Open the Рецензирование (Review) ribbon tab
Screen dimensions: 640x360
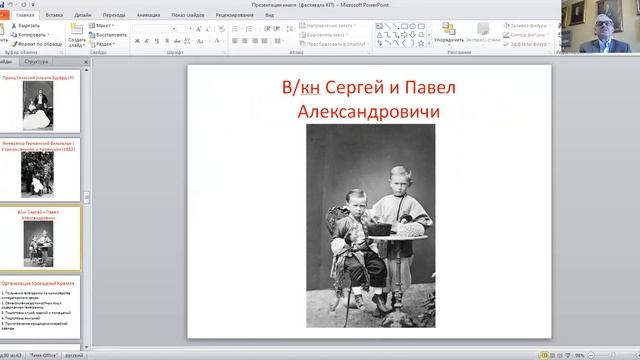point(235,15)
